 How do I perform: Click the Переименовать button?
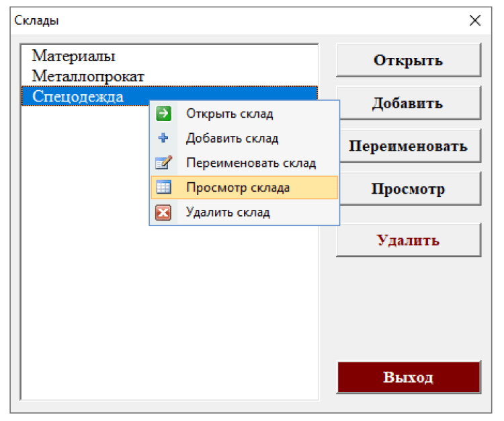410,146
